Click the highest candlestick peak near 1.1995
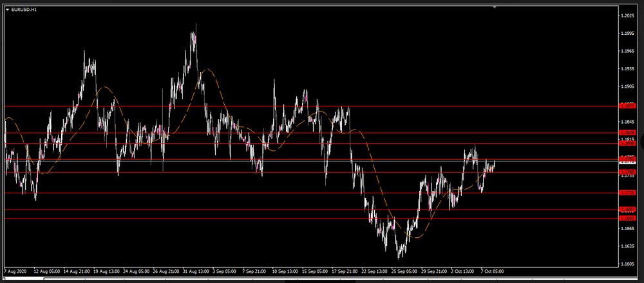This screenshot has height=283, width=644. point(195,26)
